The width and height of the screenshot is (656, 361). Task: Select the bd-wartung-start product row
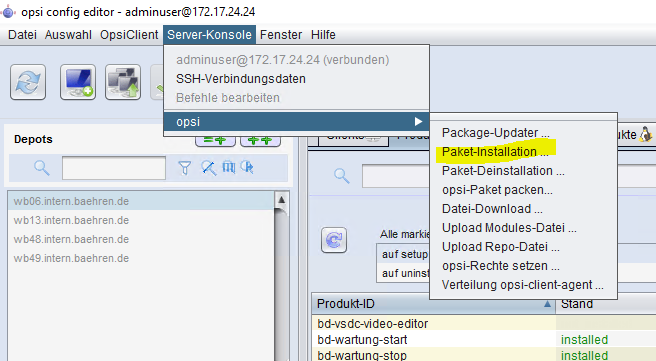coord(484,340)
